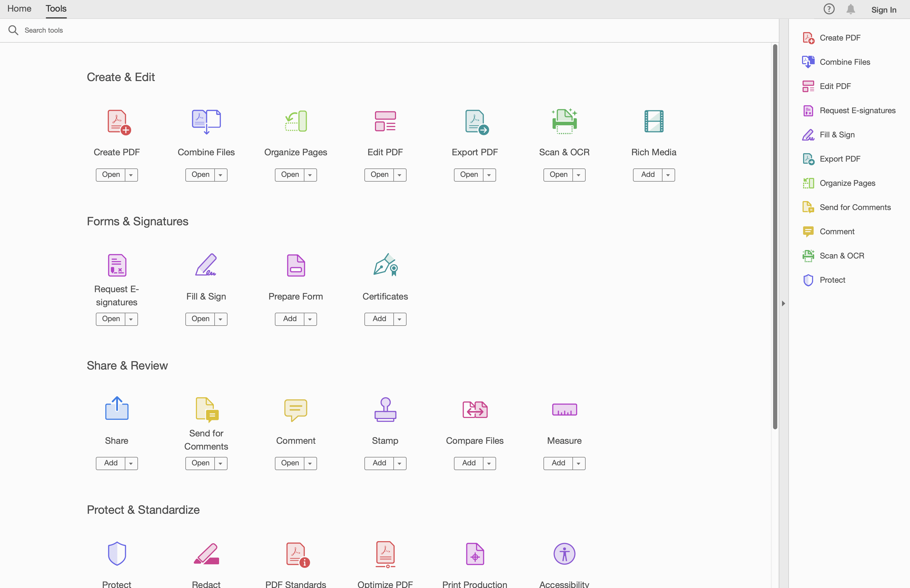
Task: Open Create PDF from the right sidebar
Action: coord(831,38)
